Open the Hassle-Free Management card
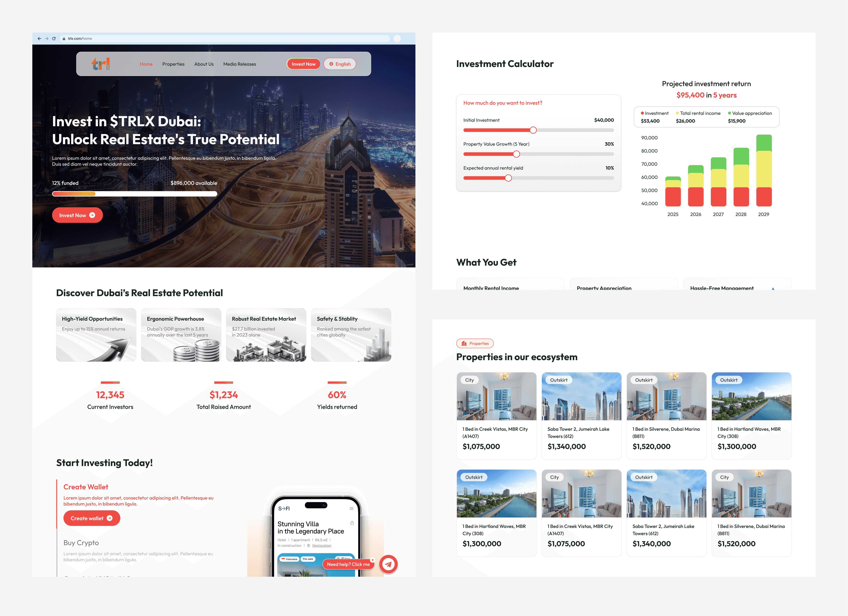 737,284
